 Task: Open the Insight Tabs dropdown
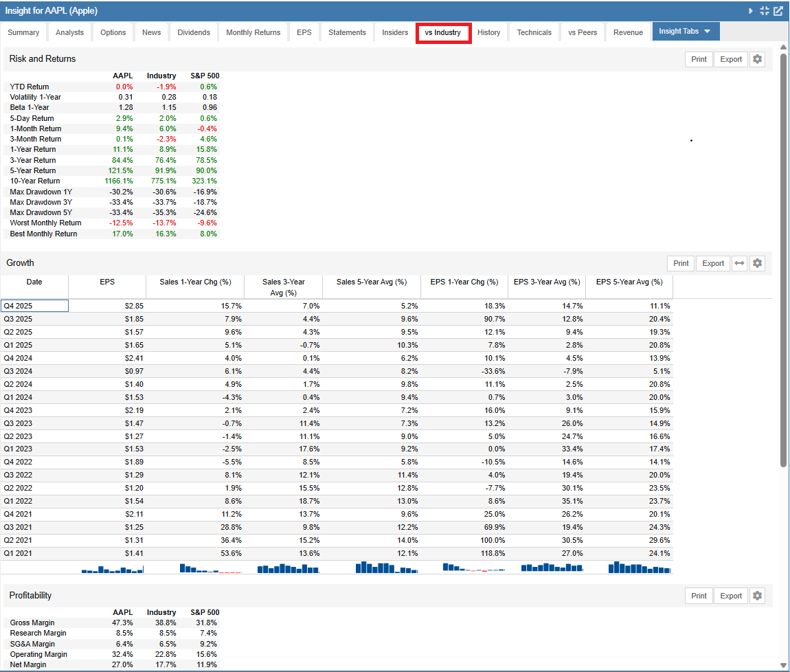685,31
